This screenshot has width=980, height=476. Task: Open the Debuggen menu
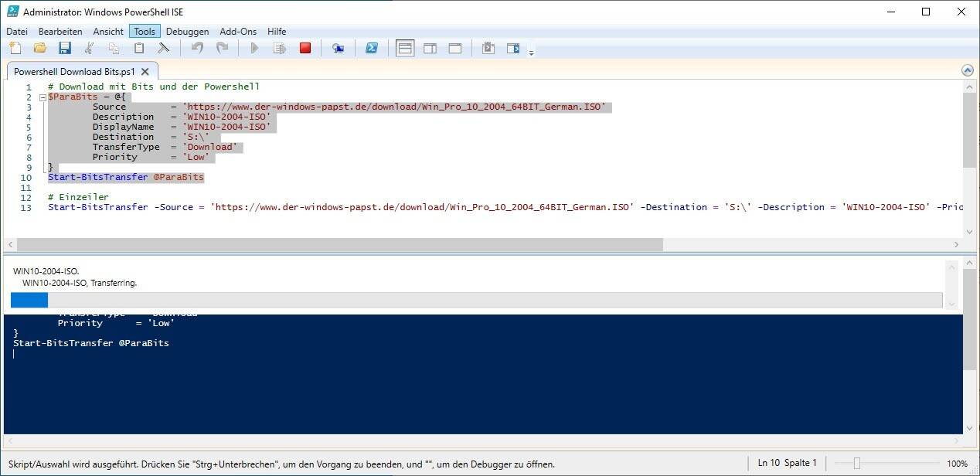tap(187, 32)
